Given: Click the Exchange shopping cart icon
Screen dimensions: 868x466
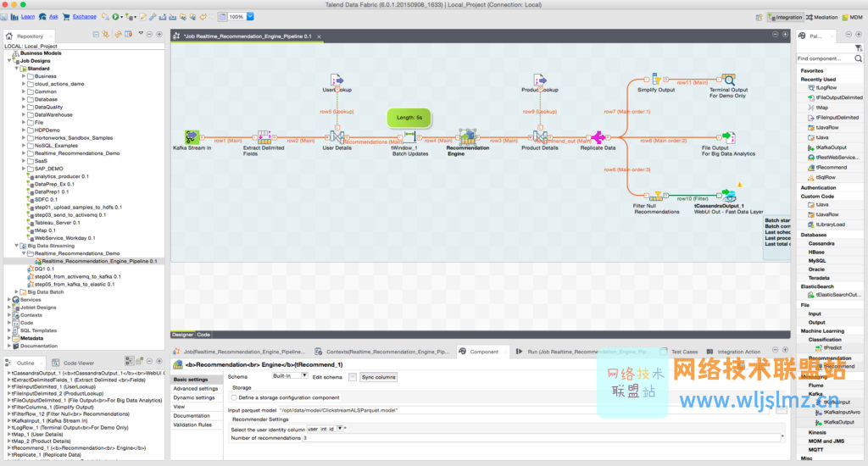Looking at the screenshot, I should point(66,17).
